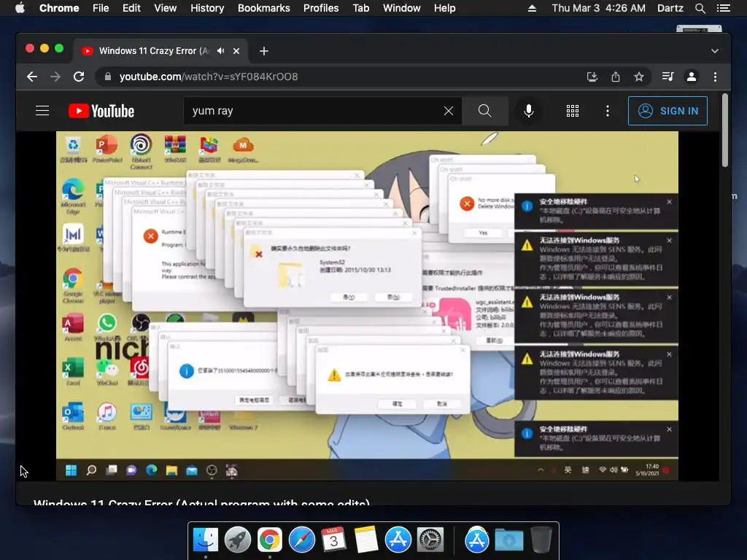Viewport: 747px width, 560px height.
Task: Click the SIGN IN button
Action: click(667, 111)
